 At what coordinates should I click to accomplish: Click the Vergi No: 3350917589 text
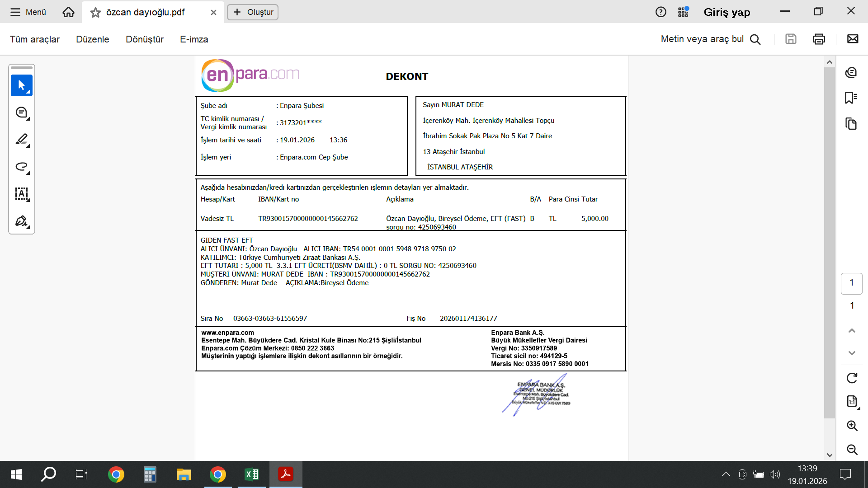click(x=524, y=348)
